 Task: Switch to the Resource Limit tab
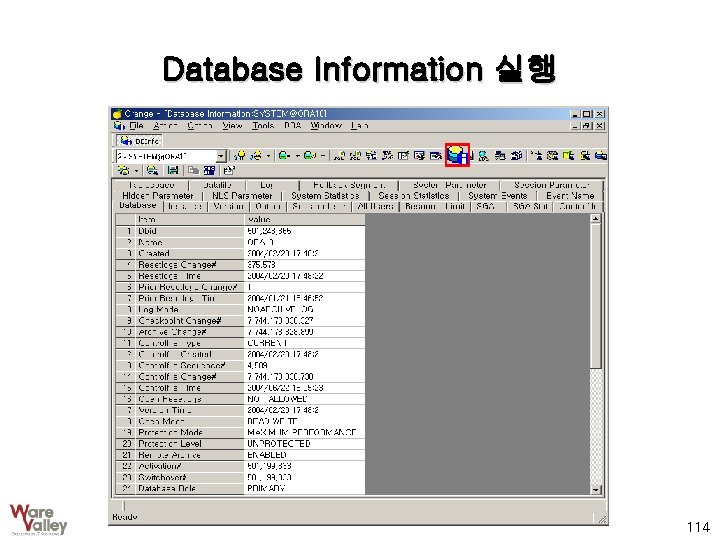coord(435,207)
